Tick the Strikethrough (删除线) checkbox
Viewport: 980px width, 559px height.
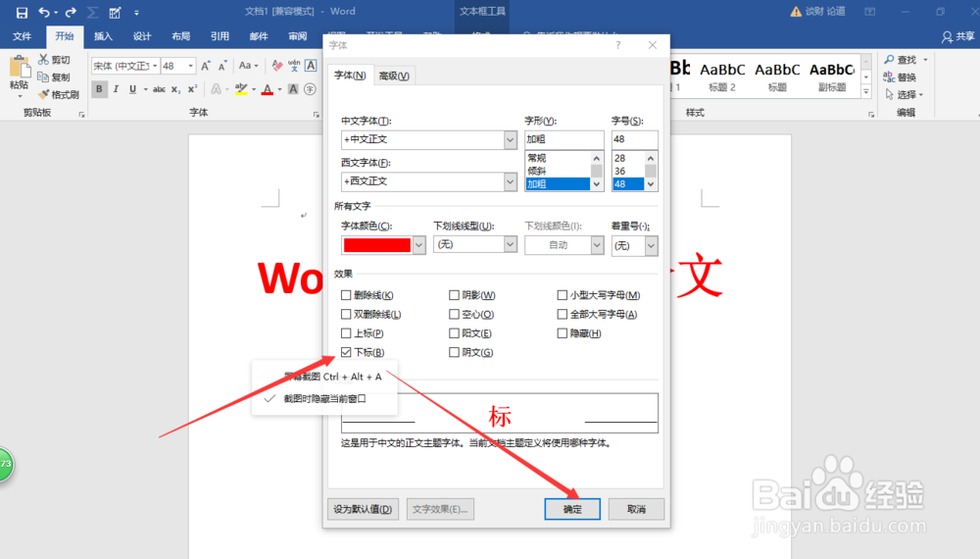pyautogui.click(x=346, y=295)
